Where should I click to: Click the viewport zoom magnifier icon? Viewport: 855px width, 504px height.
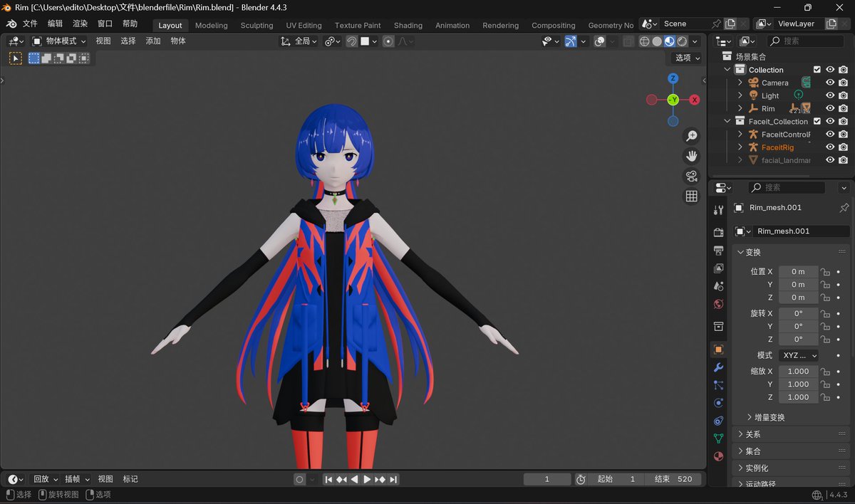click(x=691, y=136)
